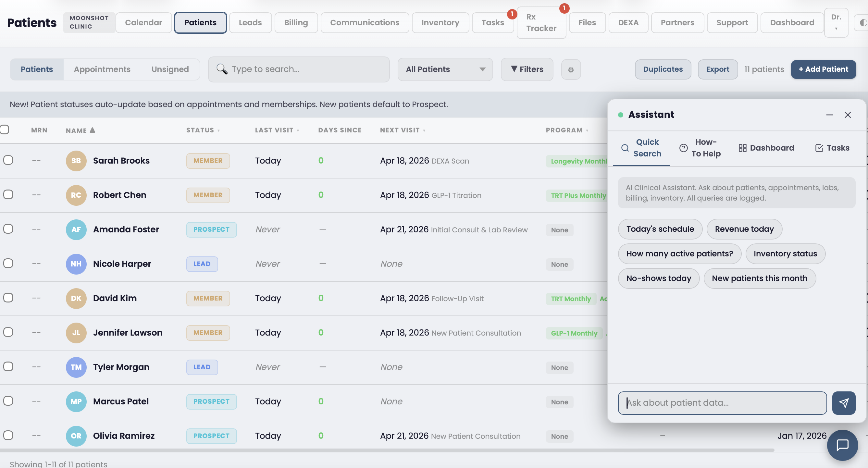The height and width of the screenshot is (468, 868).
Task: Check the checkbox for Robert Chen
Action: pyautogui.click(x=8, y=194)
